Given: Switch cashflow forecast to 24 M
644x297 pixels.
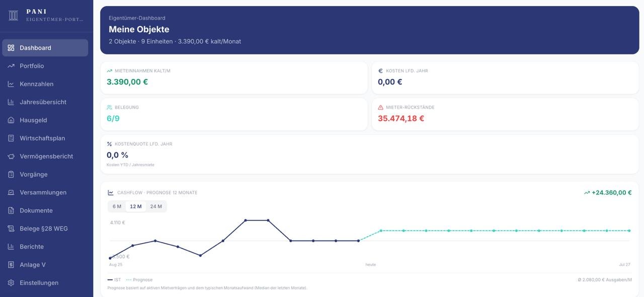Looking at the screenshot, I should [x=156, y=206].
